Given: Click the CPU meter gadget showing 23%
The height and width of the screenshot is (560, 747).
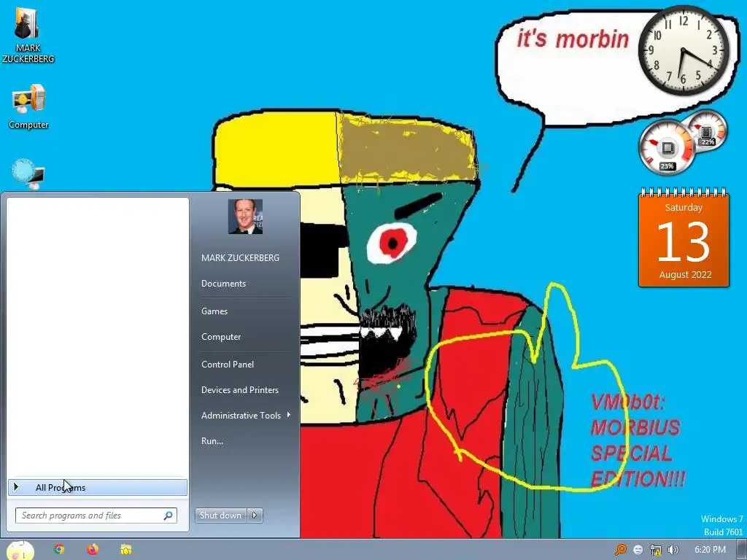Looking at the screenshot, I should (x=666, y=147).
